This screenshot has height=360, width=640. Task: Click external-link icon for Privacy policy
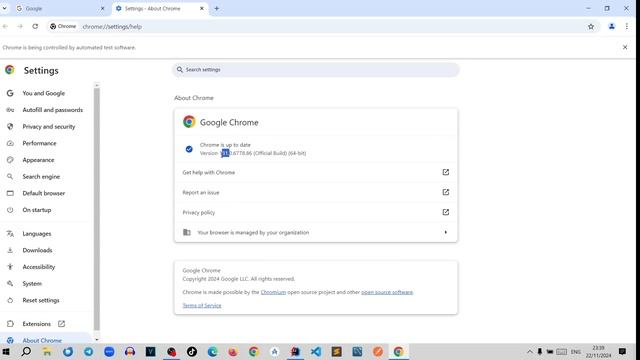click(446, 212)
